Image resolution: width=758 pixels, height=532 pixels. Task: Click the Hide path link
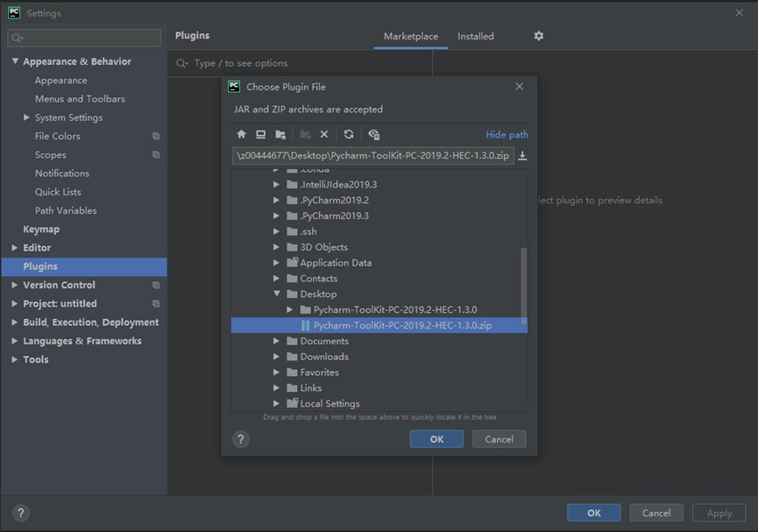point(507,135)
